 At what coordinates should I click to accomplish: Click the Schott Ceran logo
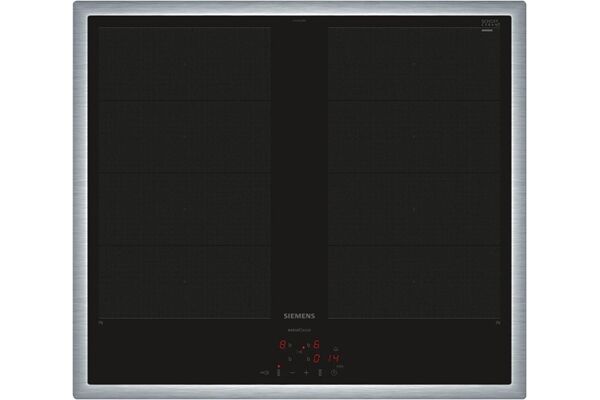click(490, 24)
